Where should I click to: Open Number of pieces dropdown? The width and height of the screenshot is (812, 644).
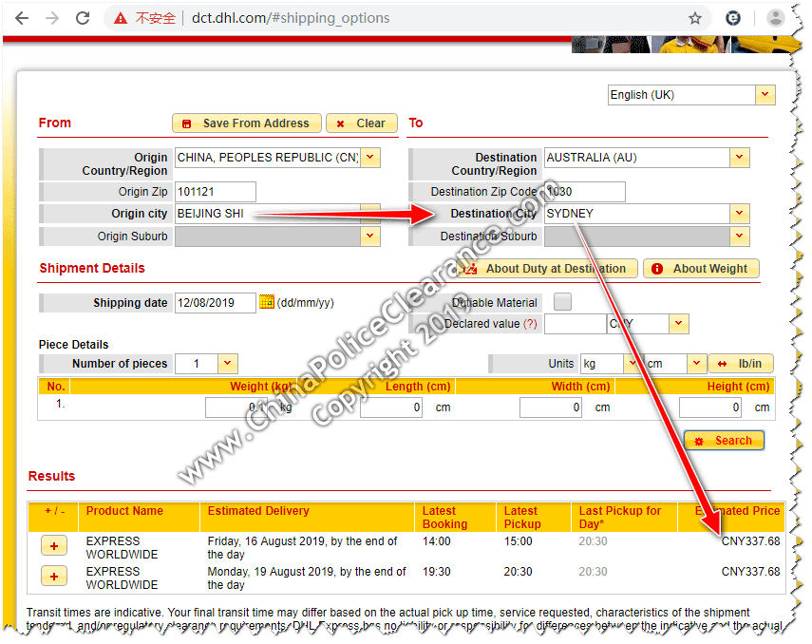(228, 364)
